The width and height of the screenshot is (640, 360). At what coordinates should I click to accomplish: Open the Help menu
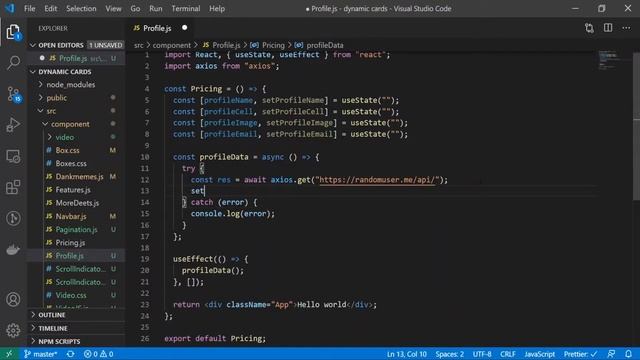(217, 9)
